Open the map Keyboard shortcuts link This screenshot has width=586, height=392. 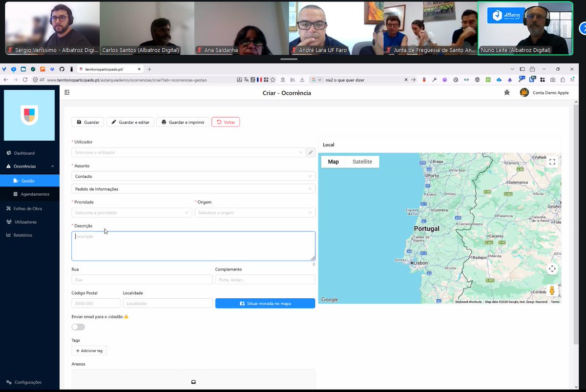[468, 302]
